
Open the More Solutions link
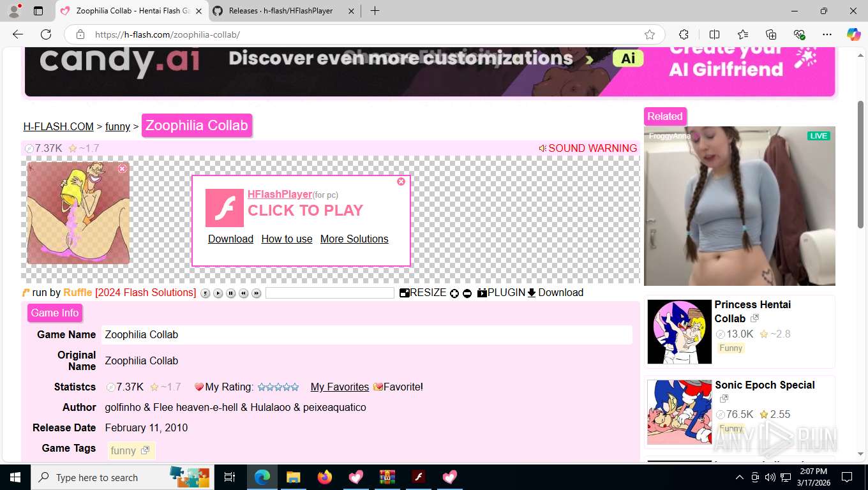(354, 239)
